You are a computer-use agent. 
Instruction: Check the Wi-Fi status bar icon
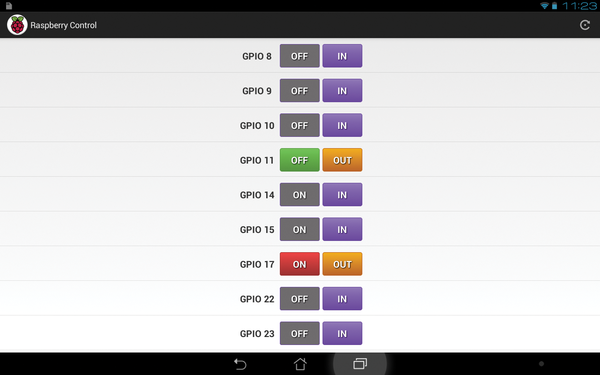tap(544, 6)
